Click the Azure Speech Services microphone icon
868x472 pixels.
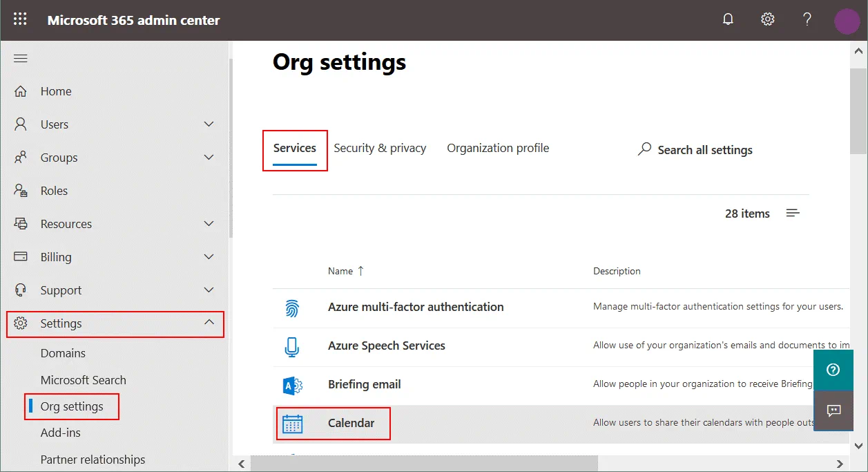pyautogui.click(x=292, y=346)
